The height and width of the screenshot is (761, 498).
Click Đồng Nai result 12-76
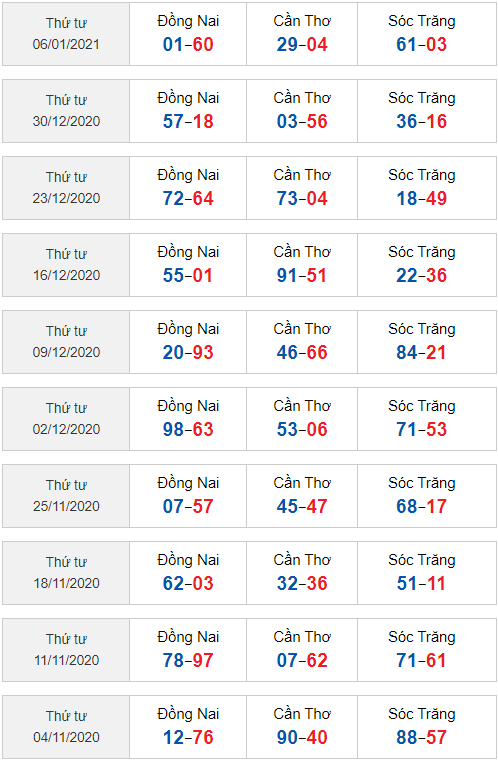pos(188,737)
